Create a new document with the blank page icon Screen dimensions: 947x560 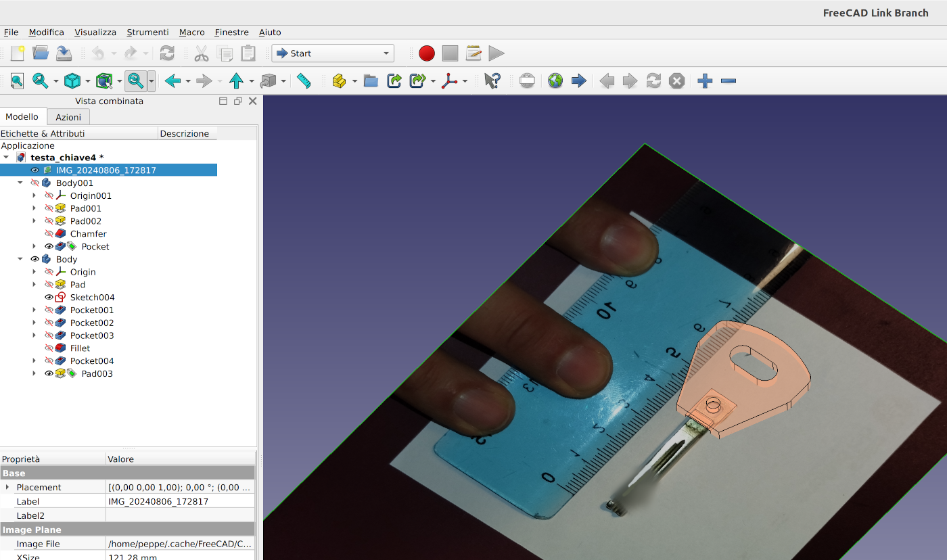[18, 53]
